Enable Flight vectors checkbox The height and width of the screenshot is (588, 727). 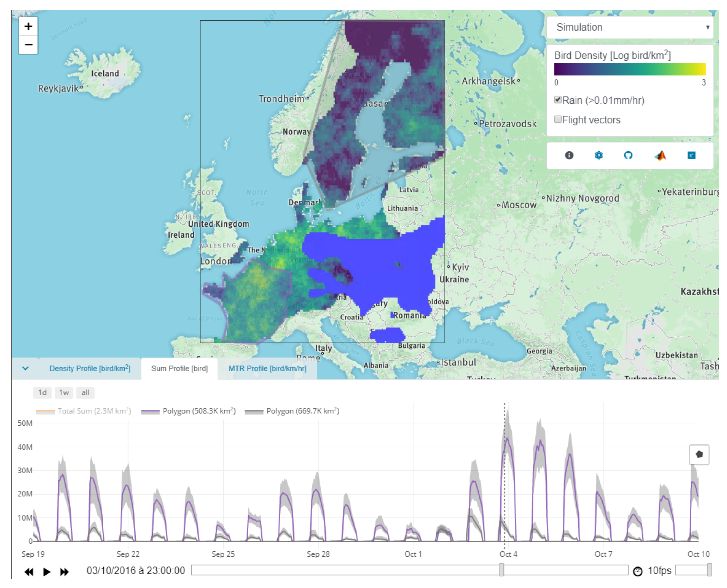pos(558,119)
